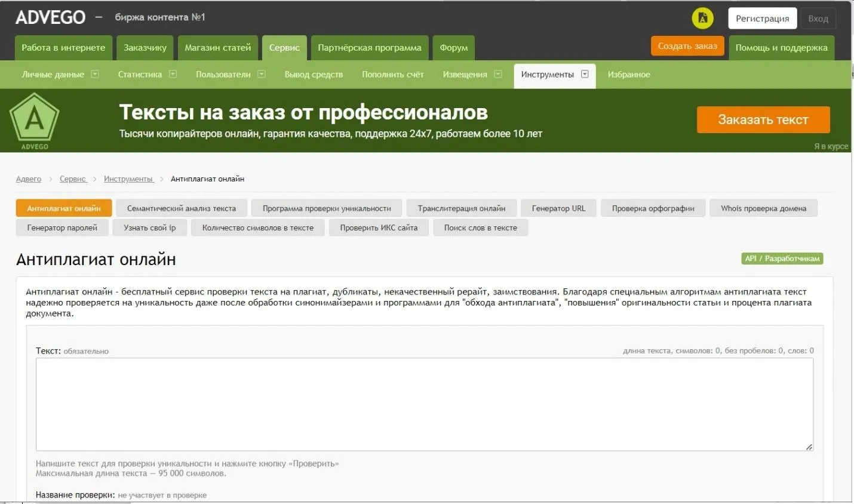
Task: Open Пользователи menu item
Action: [223, 75]
